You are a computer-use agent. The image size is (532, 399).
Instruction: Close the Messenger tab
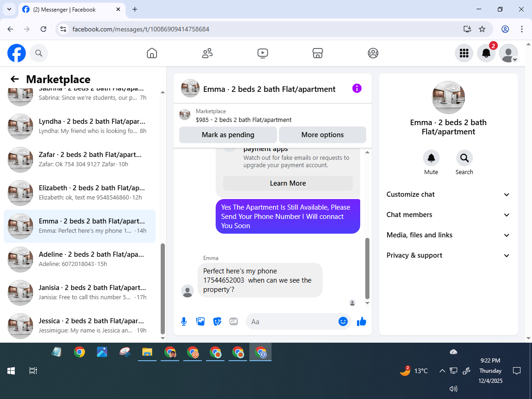pyautogui.click(x=118, y=10)
